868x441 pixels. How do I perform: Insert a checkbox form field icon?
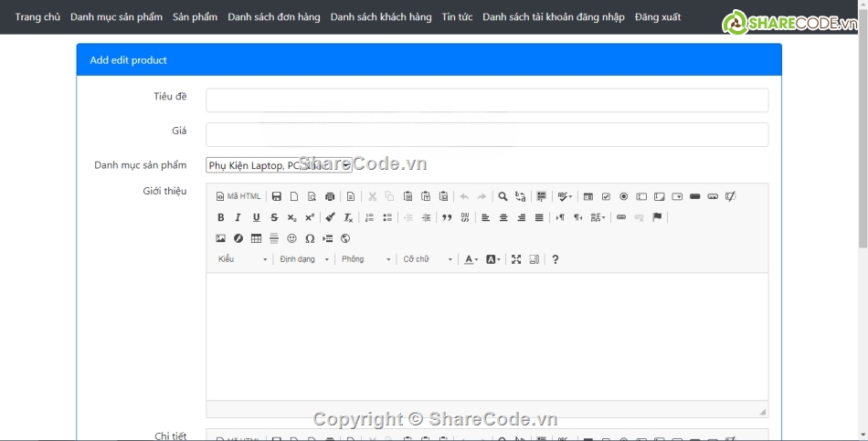(x=606, y=196)
